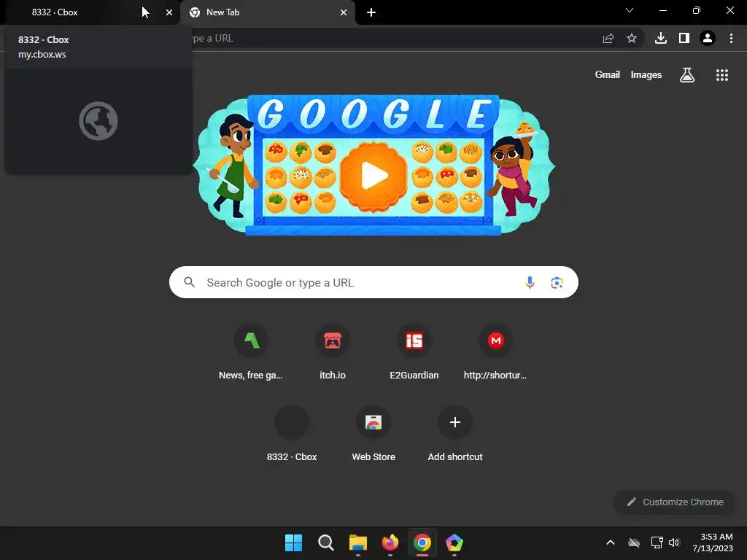This screenshot has width=747, height=560.
Task: Open Windows taskbar search
Action: [326, 542]
